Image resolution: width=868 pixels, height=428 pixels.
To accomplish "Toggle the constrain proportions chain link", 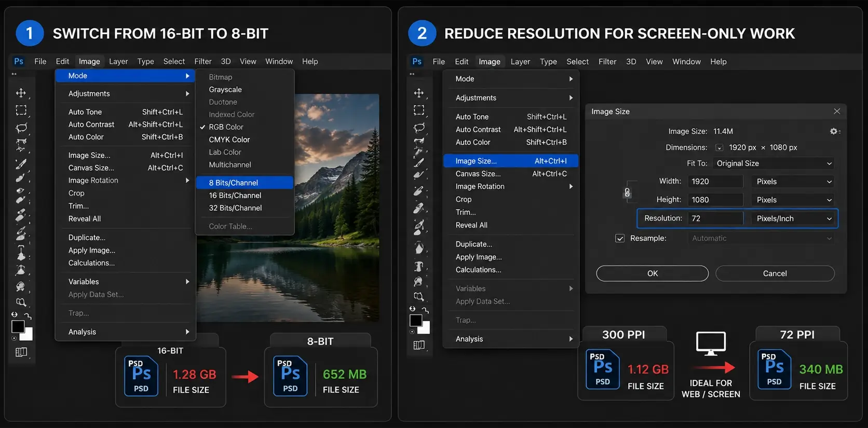I will [627, 193].
